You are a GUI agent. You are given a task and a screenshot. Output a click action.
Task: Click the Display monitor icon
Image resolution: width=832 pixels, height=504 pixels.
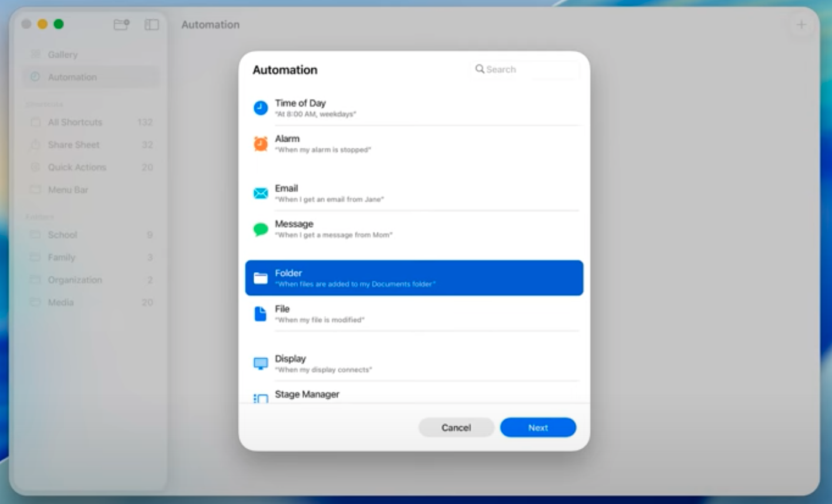261,363
